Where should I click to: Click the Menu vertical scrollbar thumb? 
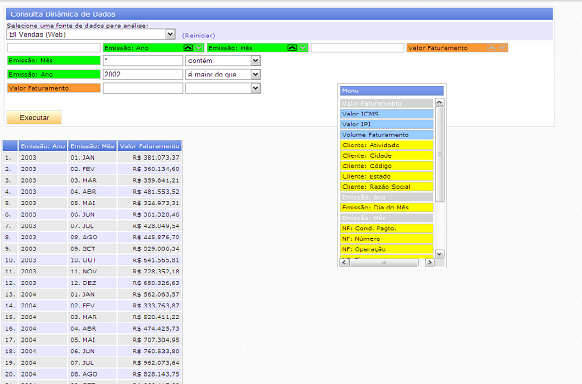click(439, 154)
